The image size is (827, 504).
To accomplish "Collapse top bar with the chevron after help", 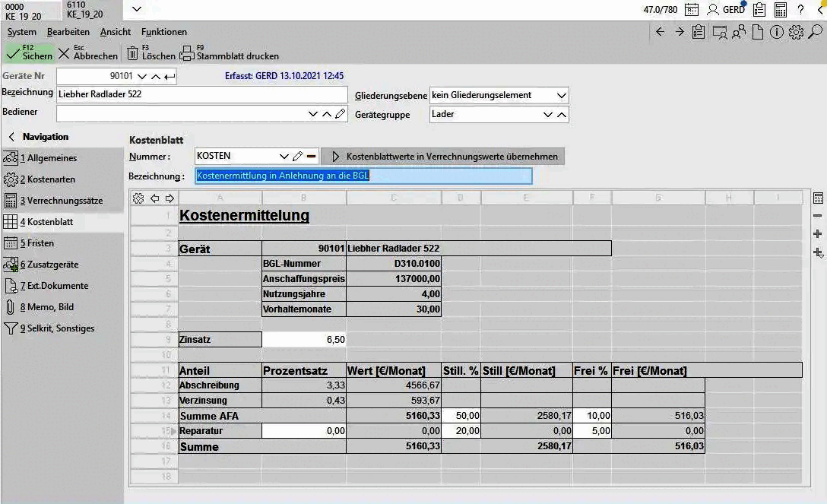I will point(821,9).
